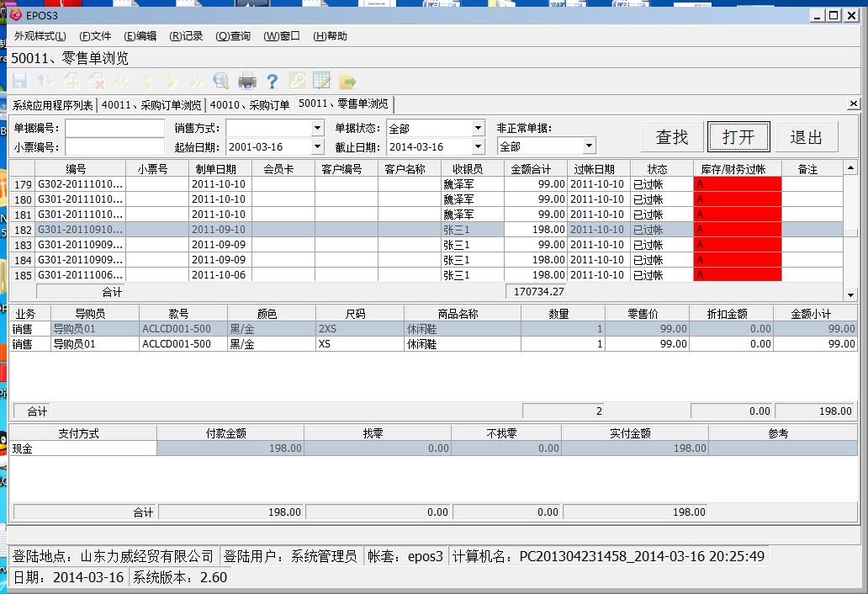Switch to the 40011、采购订单浏览 tab
The image size is (868, 594).
coord(151,105)
